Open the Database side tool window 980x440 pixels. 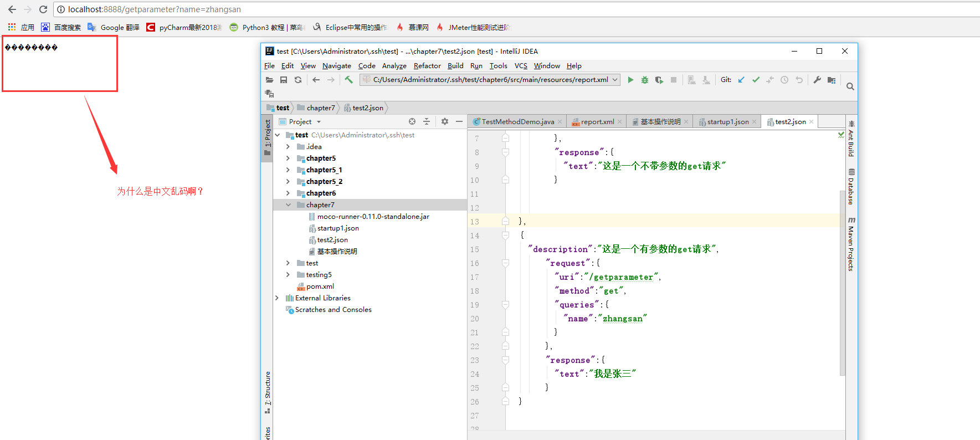pos(851,187)
